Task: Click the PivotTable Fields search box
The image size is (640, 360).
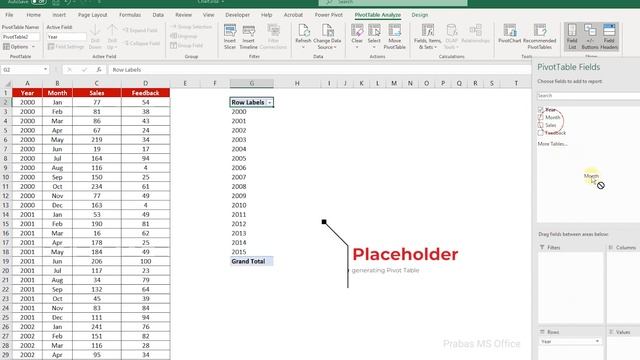Action: (x=588, y=96)
